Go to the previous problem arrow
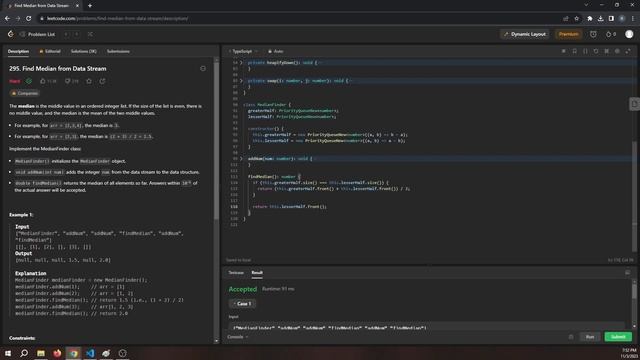Image resolution: width=640 pixels, height=360 pixels. pos(66,34)
